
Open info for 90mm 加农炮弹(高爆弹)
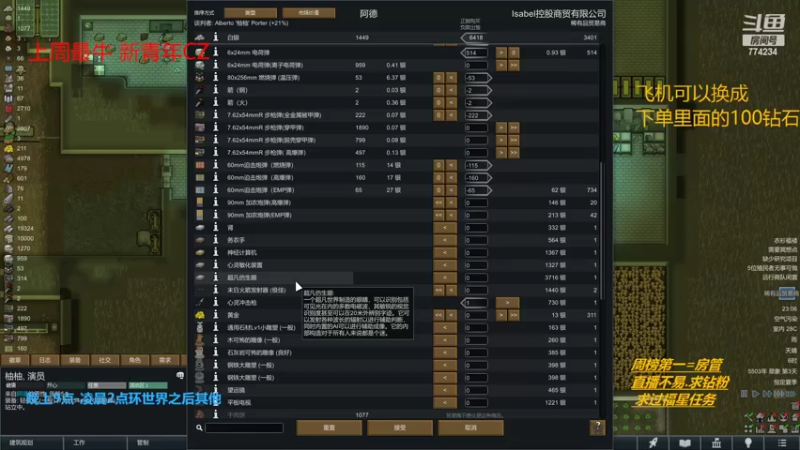click(x=215, y=203)
